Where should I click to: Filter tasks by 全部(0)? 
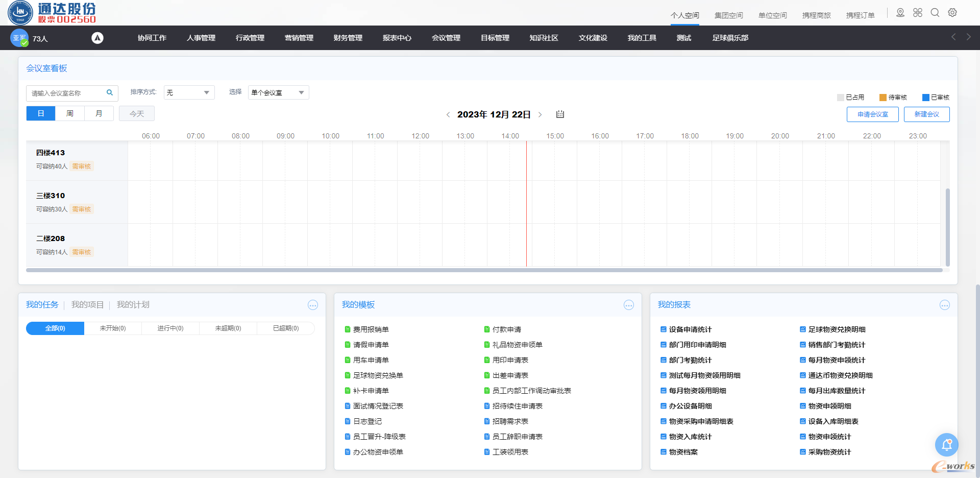point(55,328)
